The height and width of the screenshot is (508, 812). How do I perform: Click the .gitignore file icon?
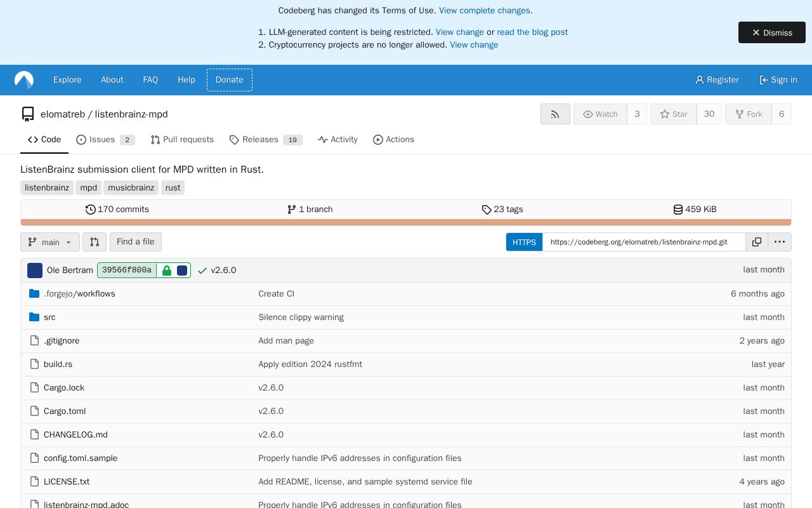coord(34,341)
